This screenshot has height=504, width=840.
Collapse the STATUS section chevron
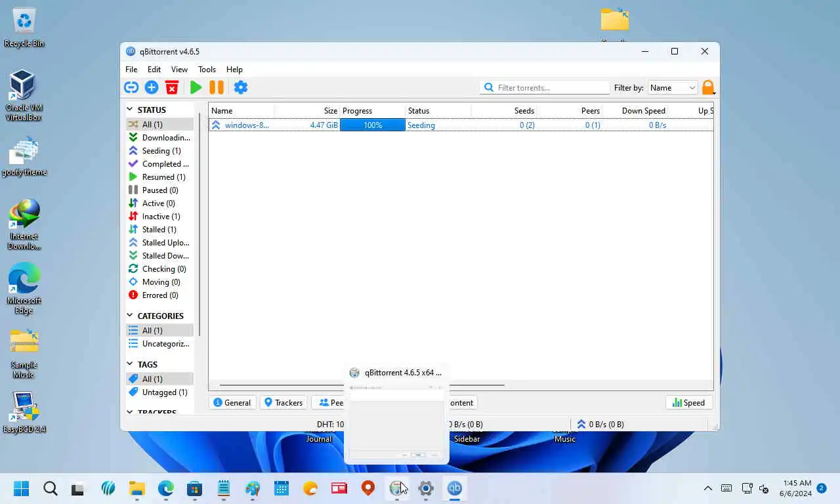tap(130, 110)
